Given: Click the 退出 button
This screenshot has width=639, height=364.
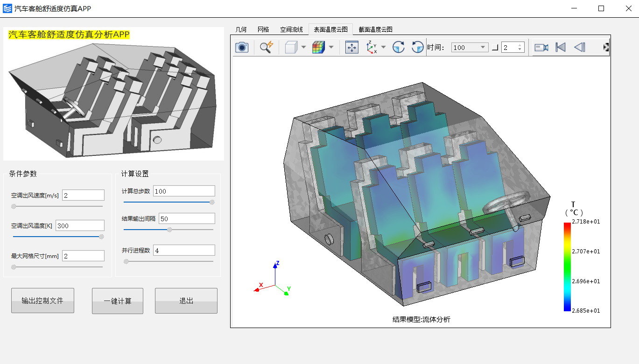Looking at the screenshot, I should click(x=186, y=301).
